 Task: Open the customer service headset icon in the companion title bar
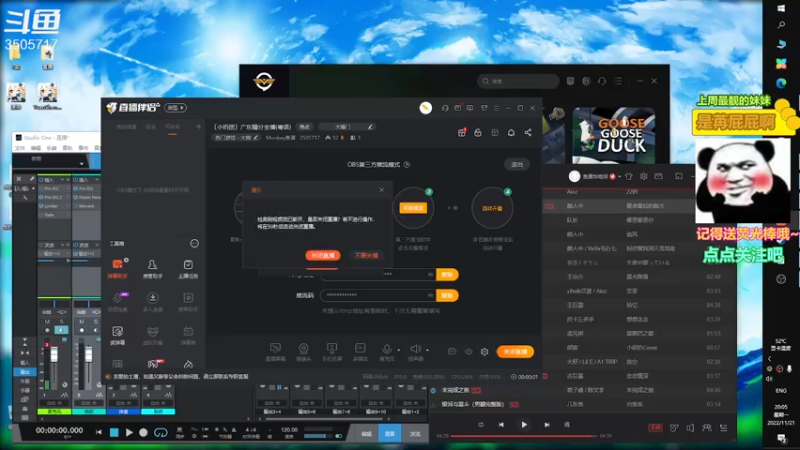pos(445,108)
